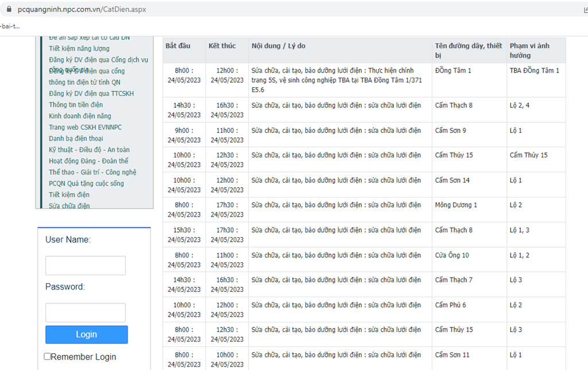Viewport: 588px width, 370px height.
Task: Click the blue Login button
Action: [87, 334]
